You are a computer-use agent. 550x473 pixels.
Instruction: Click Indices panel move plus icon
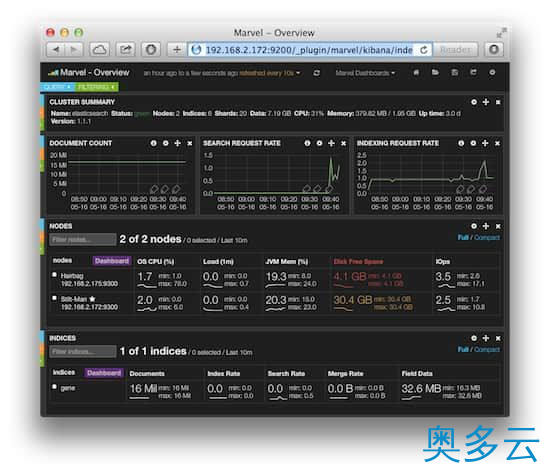[486, 338]
